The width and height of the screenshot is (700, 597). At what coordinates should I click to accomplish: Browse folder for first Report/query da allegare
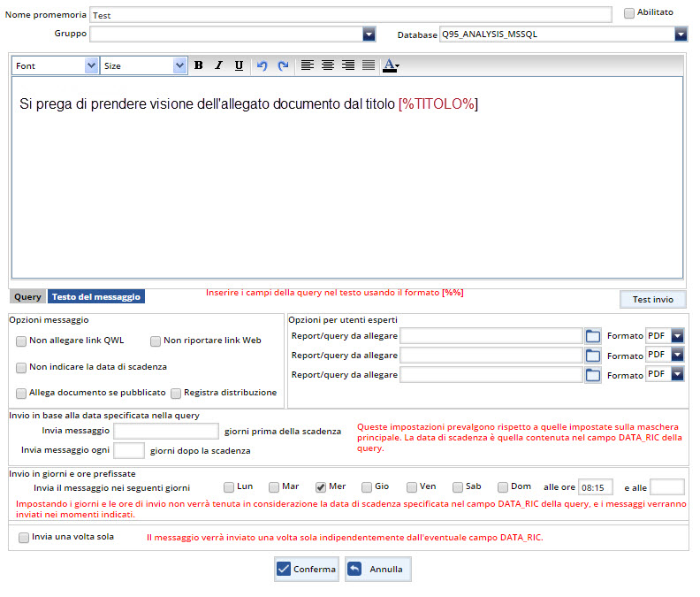[593, 336]
